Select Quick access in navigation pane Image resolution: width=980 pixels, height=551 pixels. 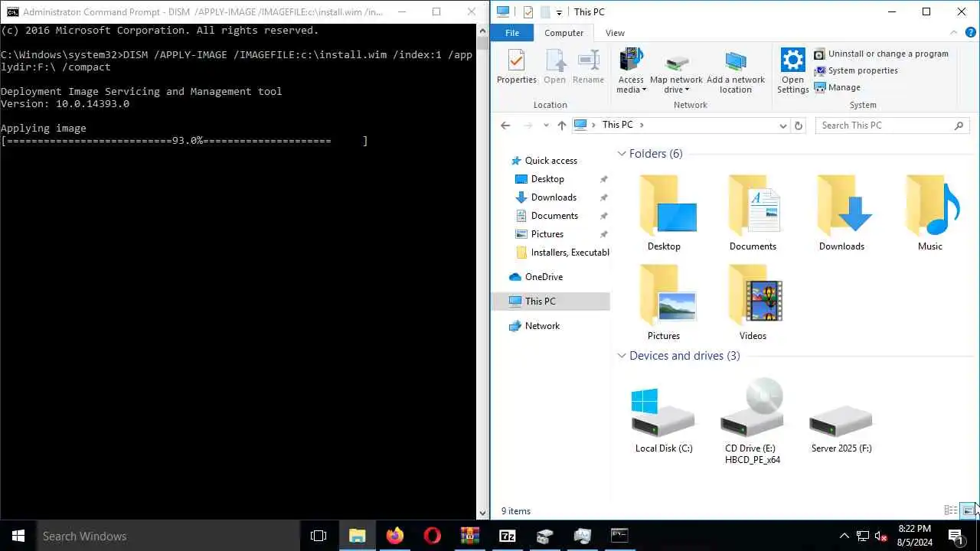(x=550, y=161)
